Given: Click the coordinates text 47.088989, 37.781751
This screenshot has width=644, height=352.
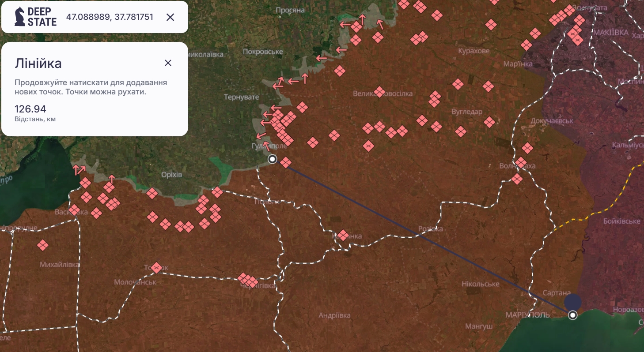Looking at the screenshot, I should point(110,17).
